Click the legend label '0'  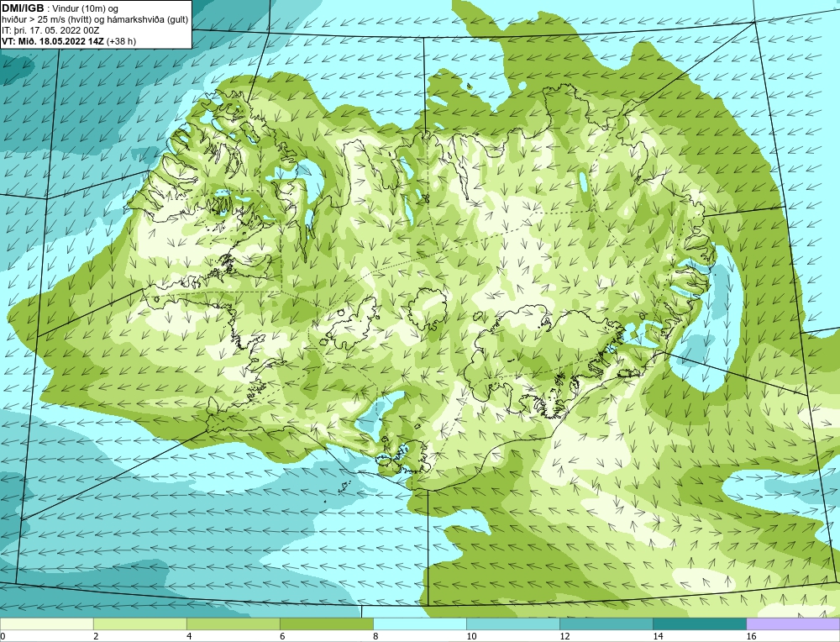pos(3,636)
